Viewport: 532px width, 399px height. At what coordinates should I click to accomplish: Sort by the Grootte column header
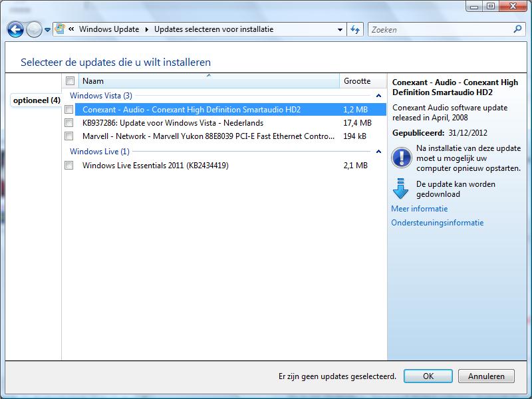click(362, 81)
